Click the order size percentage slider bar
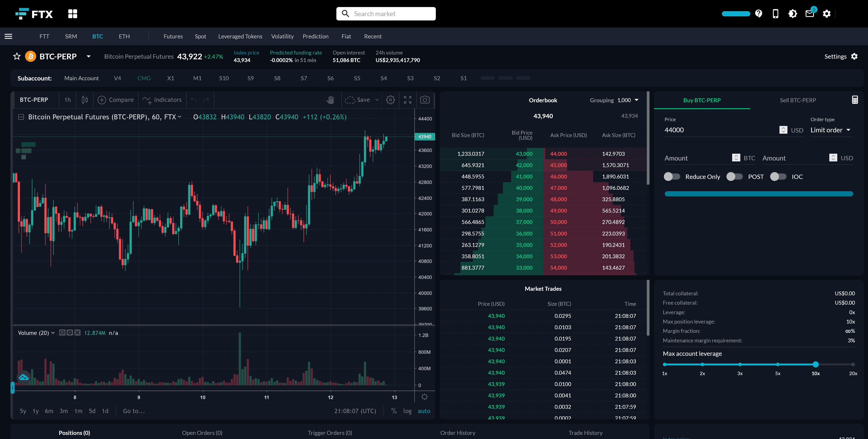 point(759,193)
